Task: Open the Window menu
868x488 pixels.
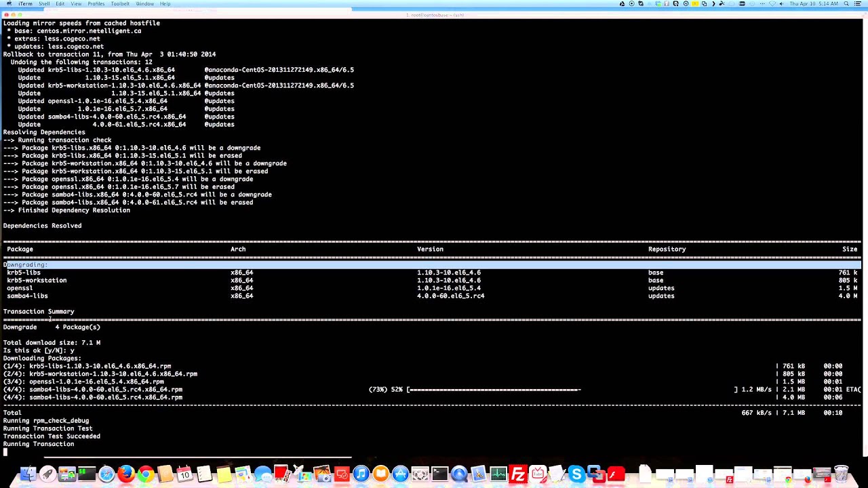Action: [144, 3]
